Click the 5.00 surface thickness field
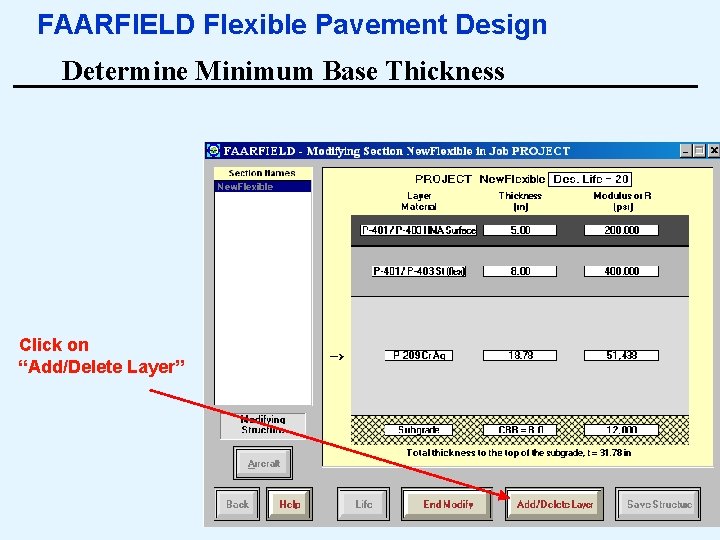 coord(520,230)
